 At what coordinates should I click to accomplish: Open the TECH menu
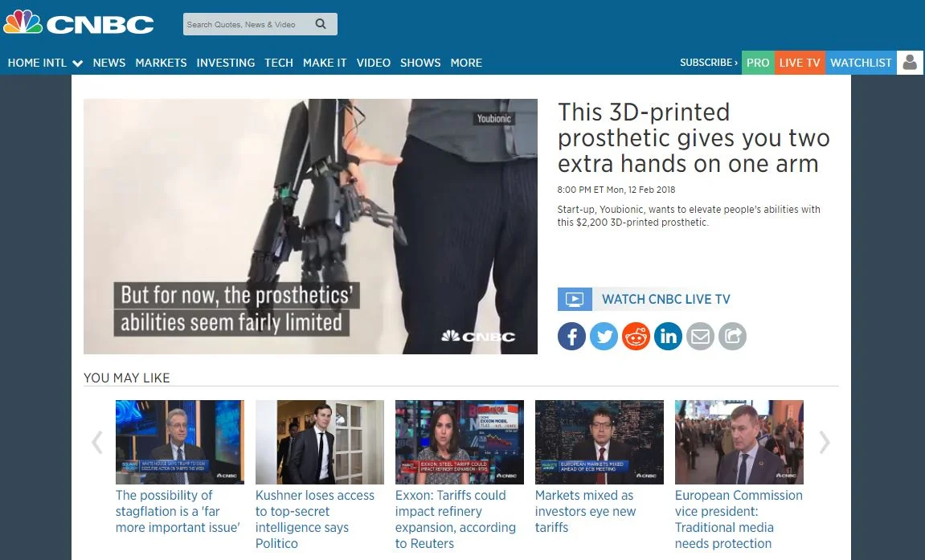[x=278, y=63]
